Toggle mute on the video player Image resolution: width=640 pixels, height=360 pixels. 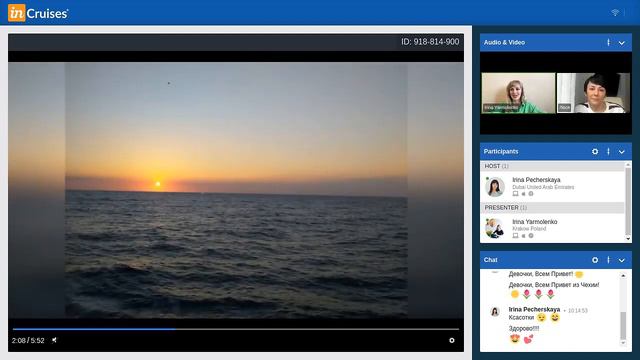click(54, 340)
